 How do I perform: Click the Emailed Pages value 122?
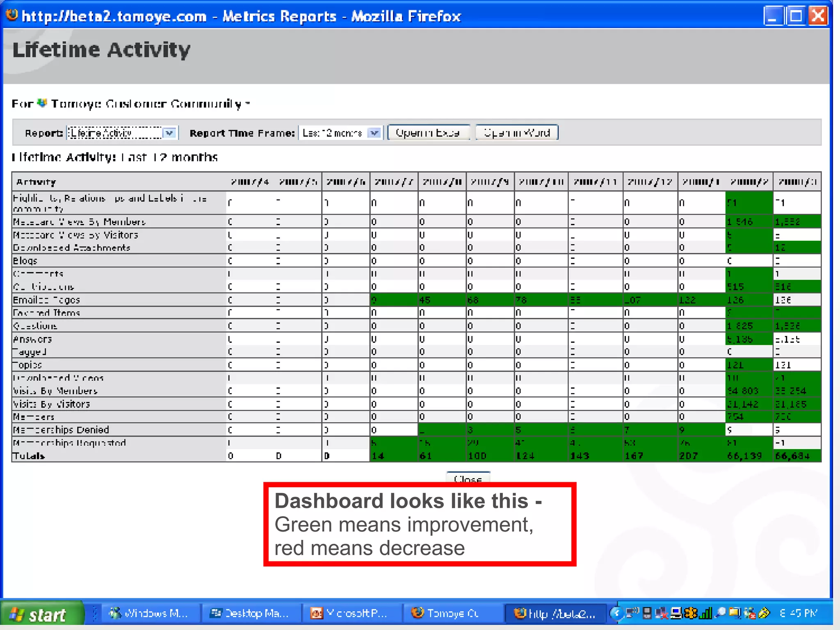tap(687, 300)
